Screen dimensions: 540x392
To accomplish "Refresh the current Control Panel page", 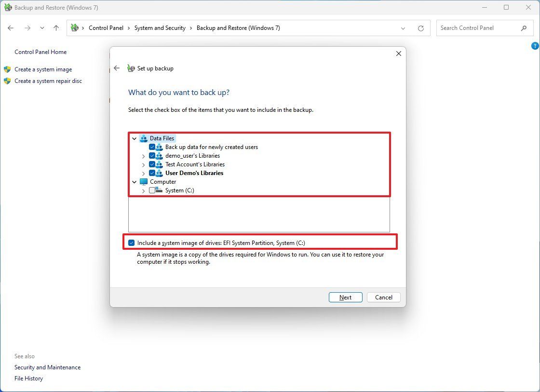I will 420,28.
